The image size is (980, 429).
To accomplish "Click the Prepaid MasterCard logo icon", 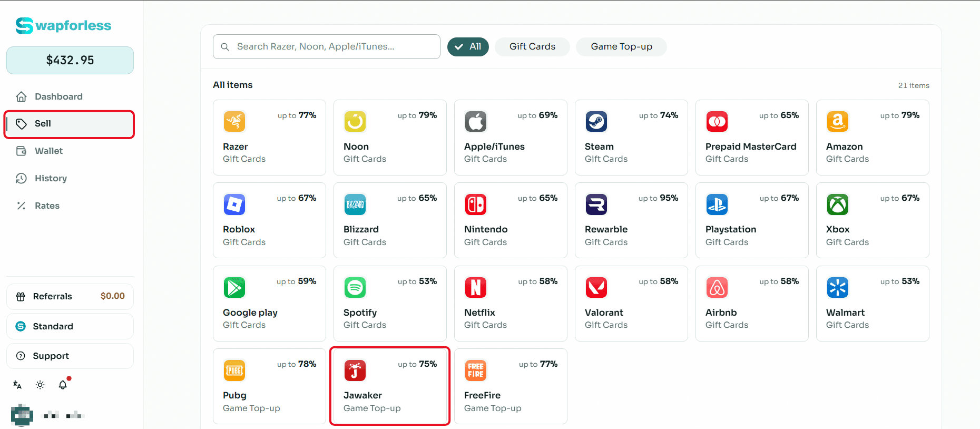I will pos(717,122).
